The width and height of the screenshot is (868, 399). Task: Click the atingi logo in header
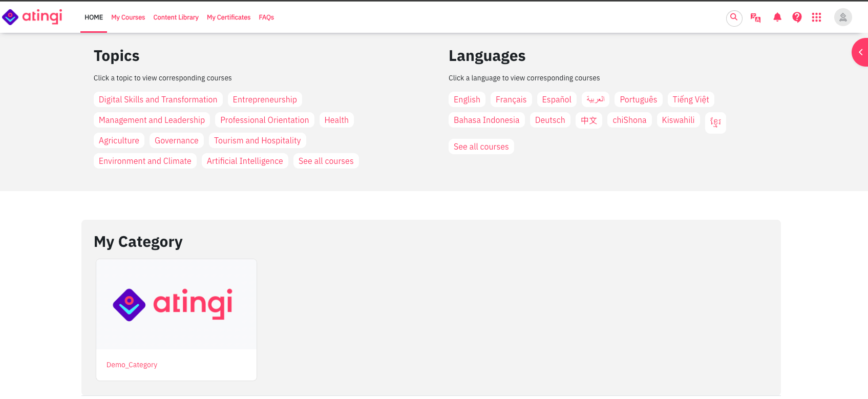[x=32, y=17]
